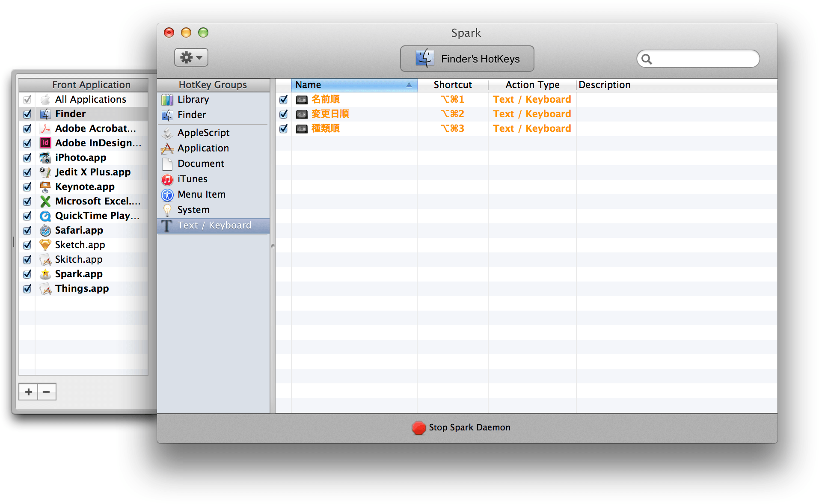Toggle Adobe InDesign checkbox
This screenshot has width=819, height=504.
(27, 143)
